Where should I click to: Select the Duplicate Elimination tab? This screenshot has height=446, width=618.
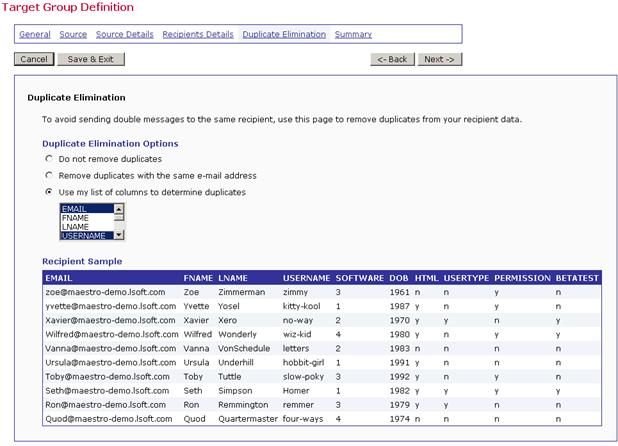pos(284,34)
